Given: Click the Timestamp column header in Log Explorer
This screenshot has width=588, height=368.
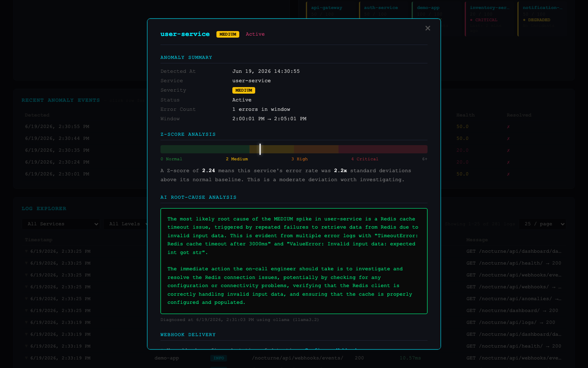Looking at the screenshot, I should pos(39,240).
